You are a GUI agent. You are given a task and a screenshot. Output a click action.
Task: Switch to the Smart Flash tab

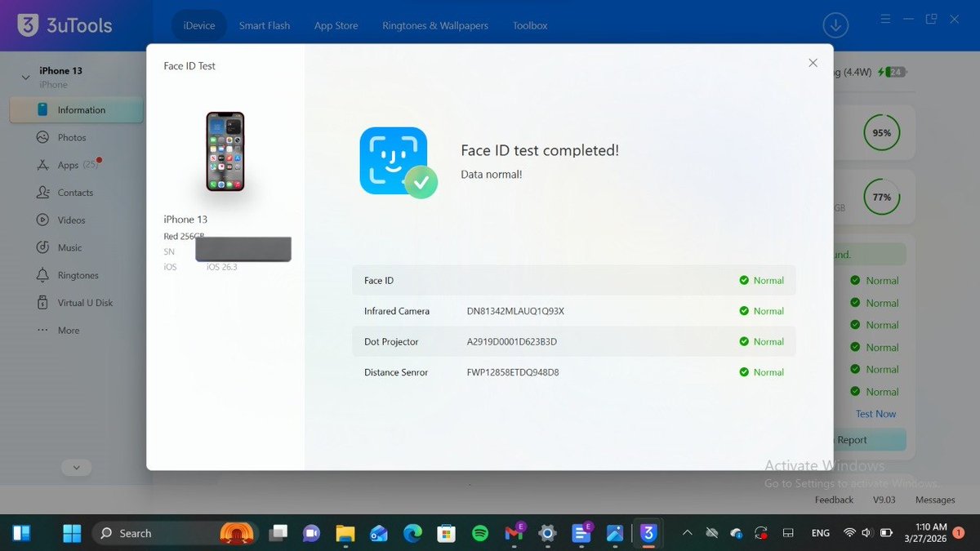(265, 25)
